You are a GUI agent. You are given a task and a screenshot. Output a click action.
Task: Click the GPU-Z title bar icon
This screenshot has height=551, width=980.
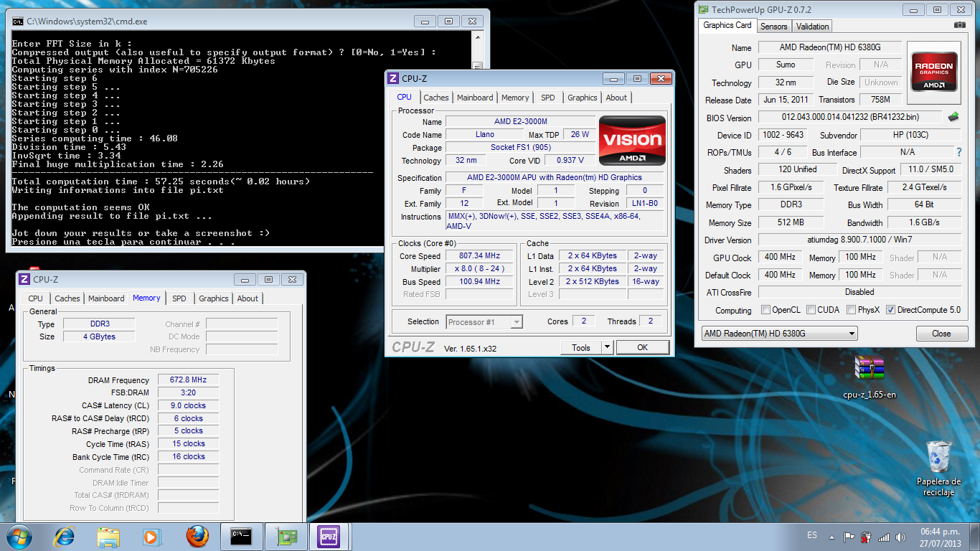702,10
